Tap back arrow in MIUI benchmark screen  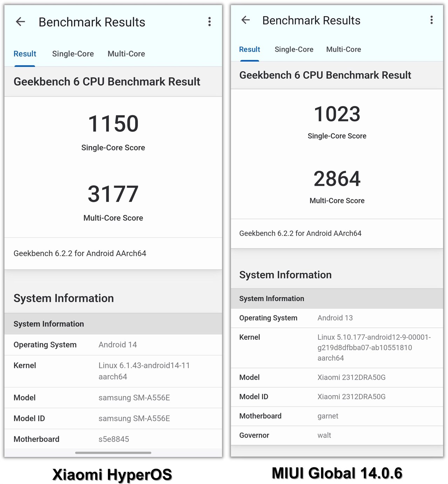pos(246,20)
